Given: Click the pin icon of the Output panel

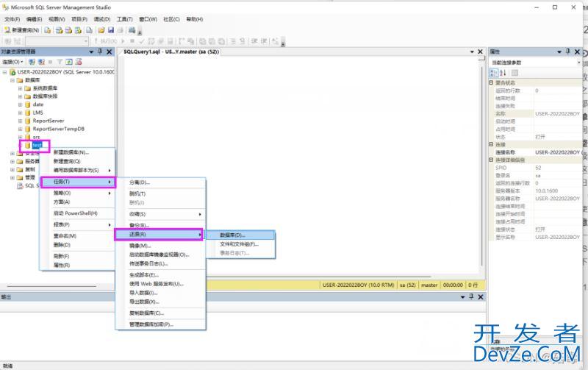Looking at the screenshot, I should 471,297.
